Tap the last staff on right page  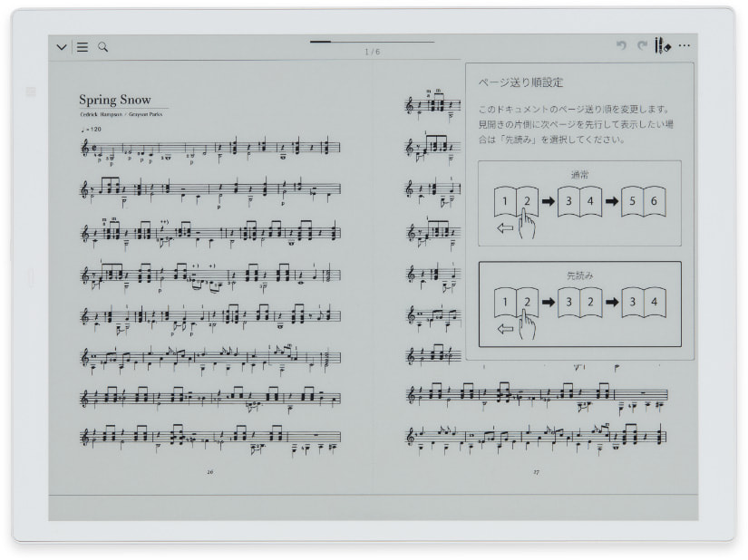536,438
